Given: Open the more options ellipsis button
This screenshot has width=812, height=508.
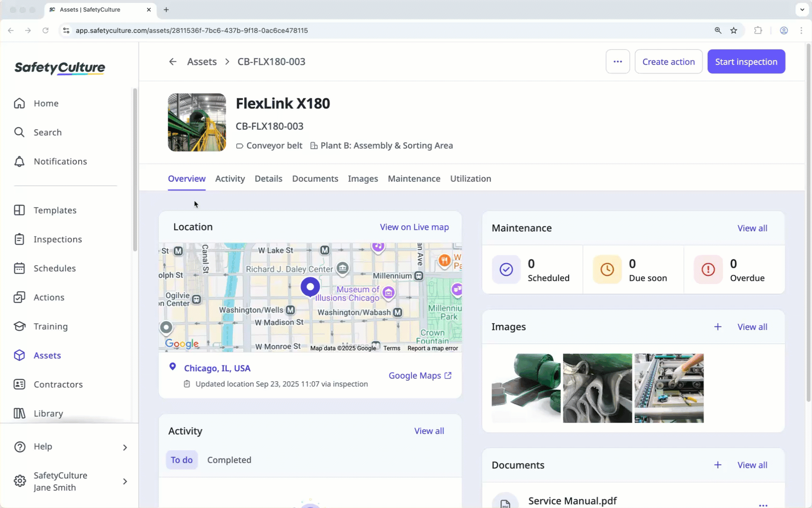Looking at the screenshot, I should point(618,61).
